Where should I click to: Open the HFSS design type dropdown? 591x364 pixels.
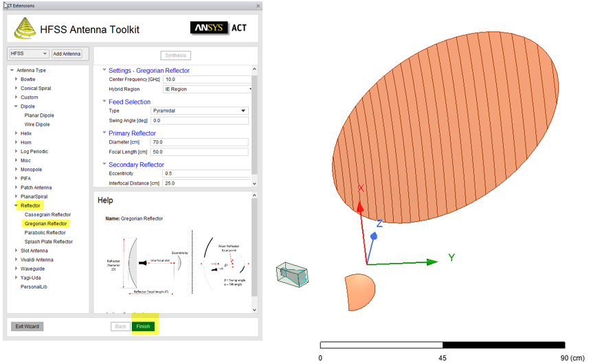(29, 54)
